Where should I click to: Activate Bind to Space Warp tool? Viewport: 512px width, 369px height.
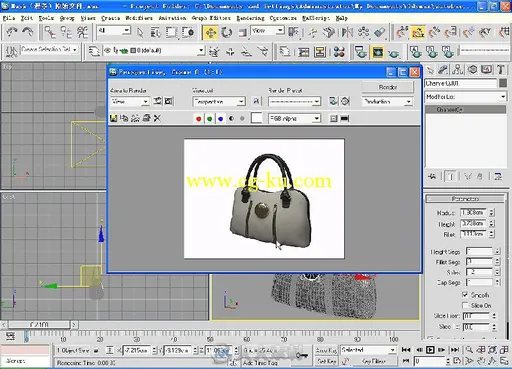click(x=82, y=32)
